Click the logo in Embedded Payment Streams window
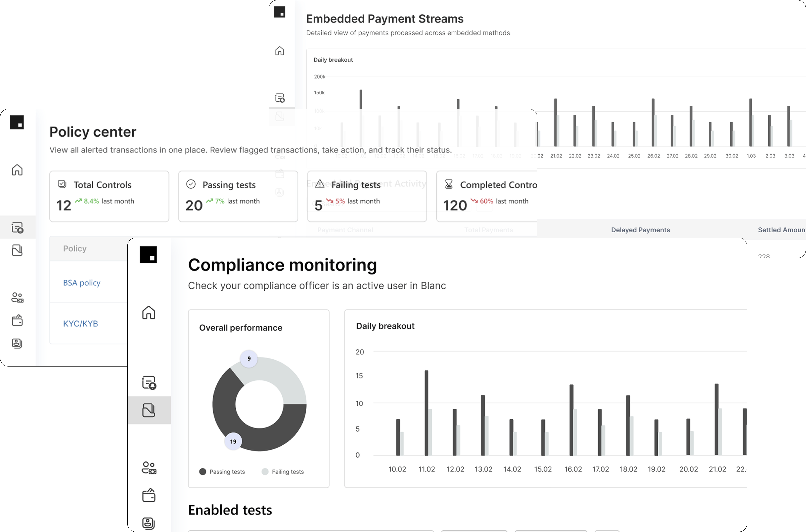 coord(280,12)
